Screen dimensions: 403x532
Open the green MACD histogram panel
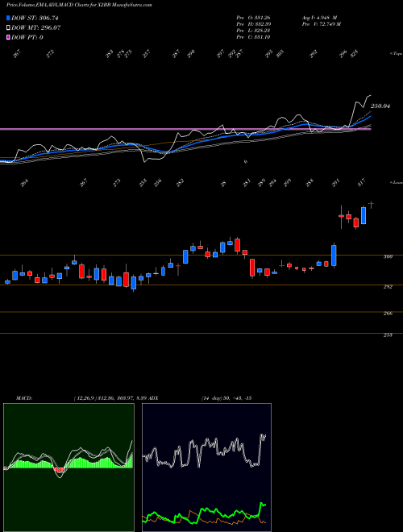(x=69, y=468)
